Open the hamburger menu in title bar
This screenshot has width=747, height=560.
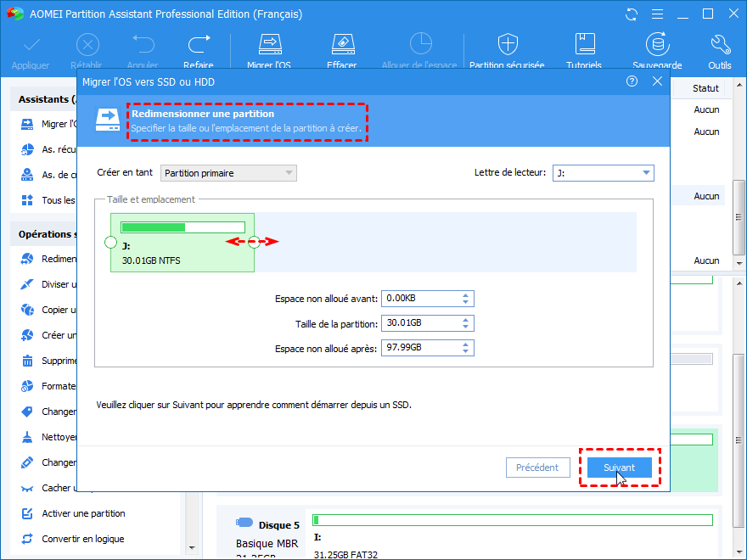pyautogui.click(x=657, y=14)
